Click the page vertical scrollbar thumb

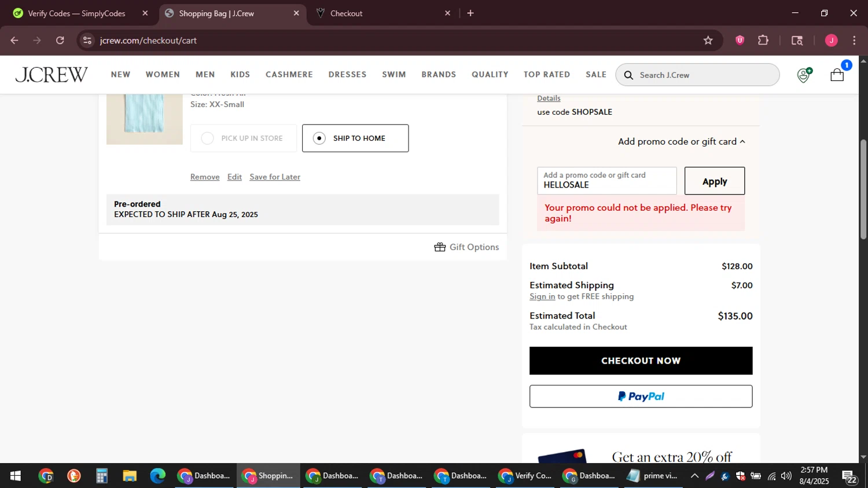coord(863,189)
